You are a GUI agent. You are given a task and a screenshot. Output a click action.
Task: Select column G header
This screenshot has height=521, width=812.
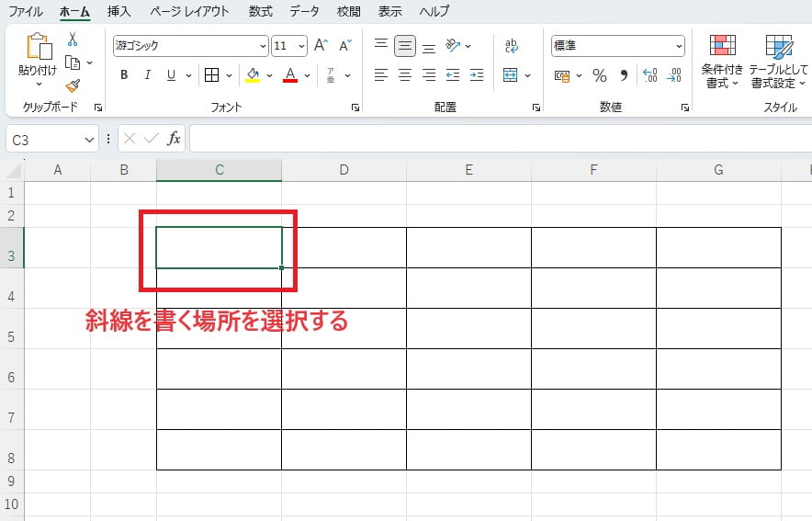point(718,170)
